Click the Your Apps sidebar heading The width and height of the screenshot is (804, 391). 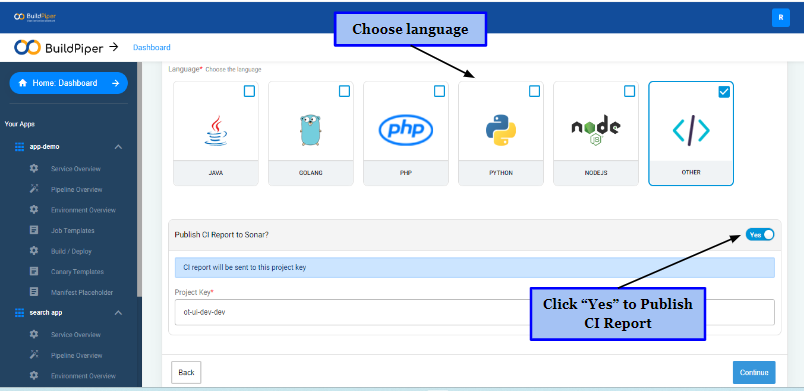pos(19,124)
